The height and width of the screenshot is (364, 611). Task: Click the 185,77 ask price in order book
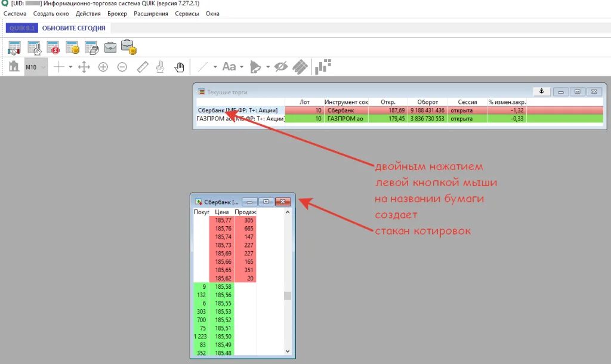223,220
